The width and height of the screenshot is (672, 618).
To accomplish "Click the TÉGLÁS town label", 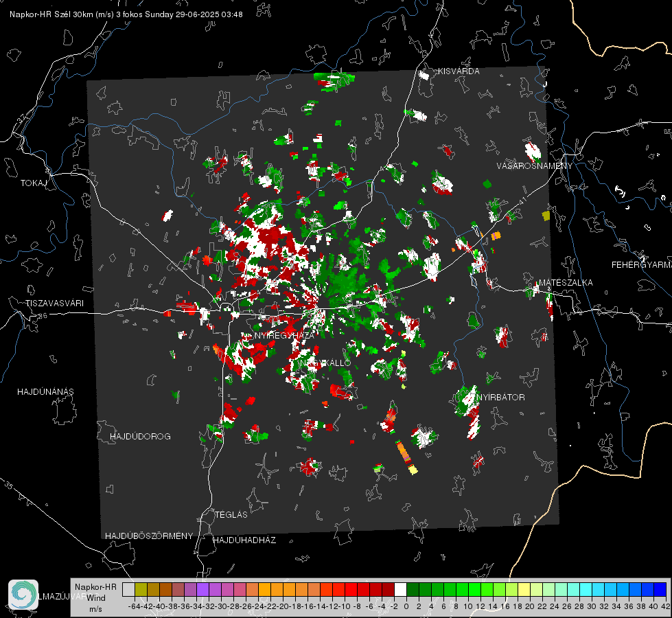I will coord(231,515).
